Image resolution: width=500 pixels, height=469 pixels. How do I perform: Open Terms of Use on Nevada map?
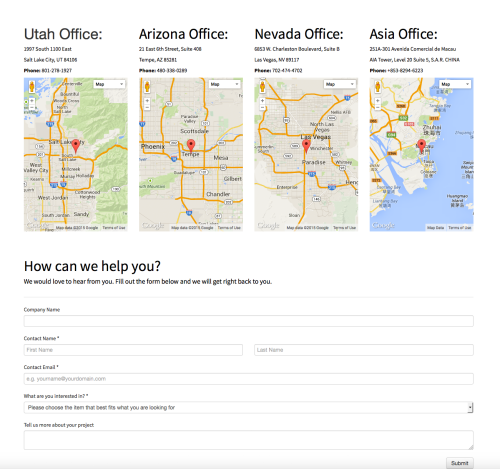(x=345, y=228)
